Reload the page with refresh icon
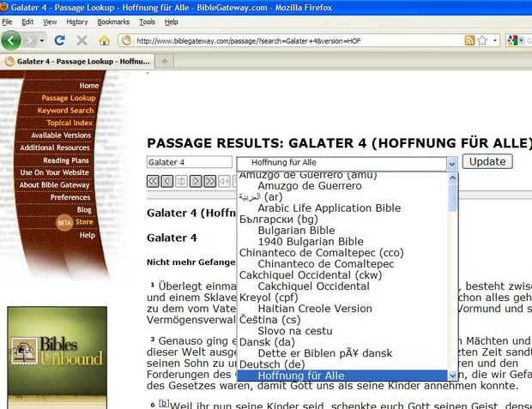This screenshot has height=409, width=532. [60, 40]
